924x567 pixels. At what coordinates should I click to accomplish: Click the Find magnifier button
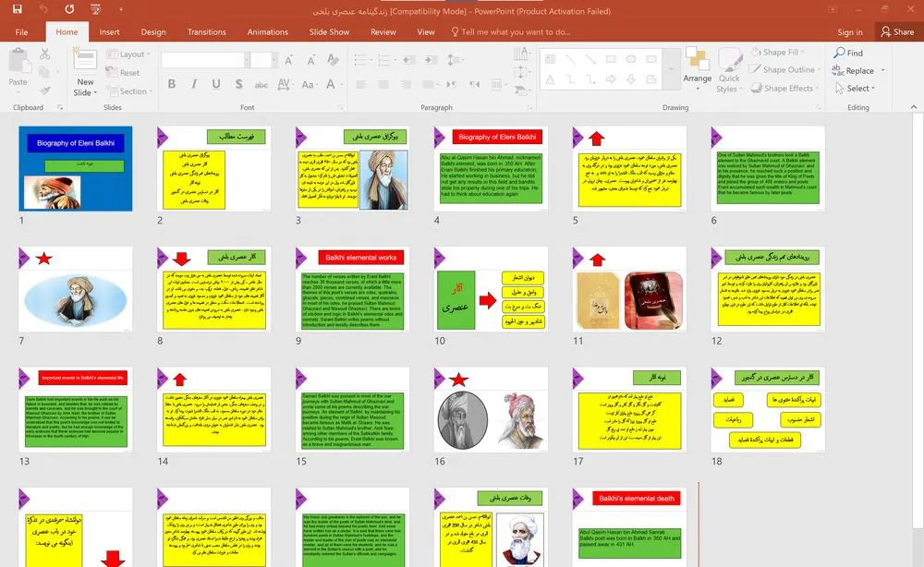point(847,53)
